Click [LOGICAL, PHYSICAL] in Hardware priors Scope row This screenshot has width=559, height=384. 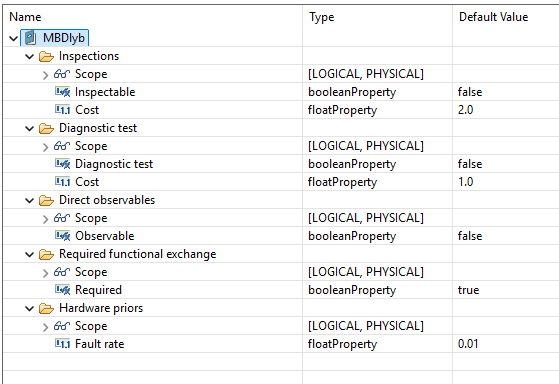click(366, 326)
